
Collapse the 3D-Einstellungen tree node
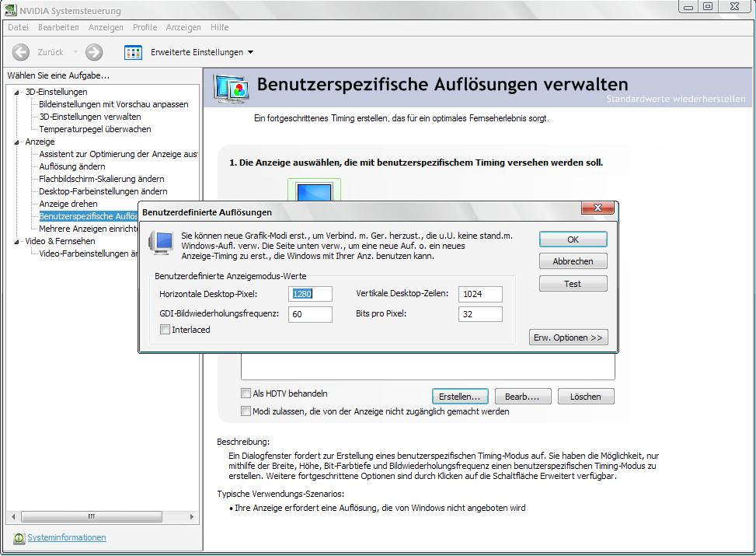(x=17, y=93)
